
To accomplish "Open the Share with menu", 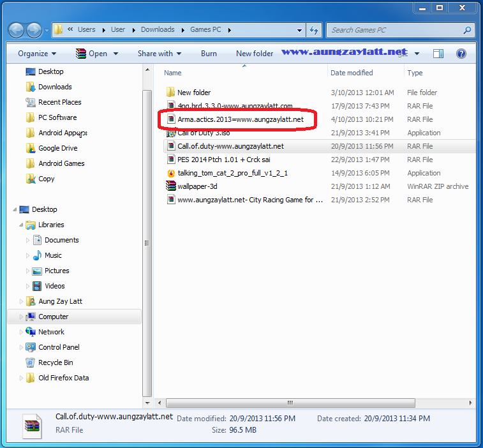I will 160,54.
